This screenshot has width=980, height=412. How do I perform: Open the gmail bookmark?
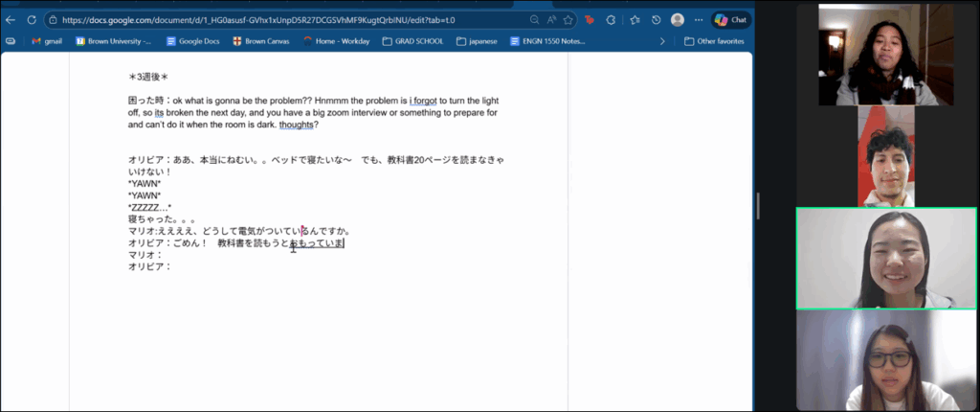click(47, 41)
